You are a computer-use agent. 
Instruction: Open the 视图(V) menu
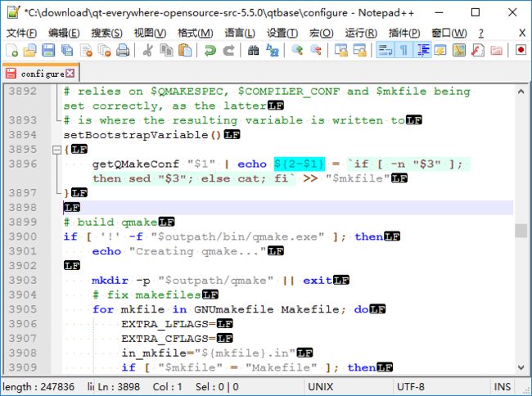click(x=150, y=33)
